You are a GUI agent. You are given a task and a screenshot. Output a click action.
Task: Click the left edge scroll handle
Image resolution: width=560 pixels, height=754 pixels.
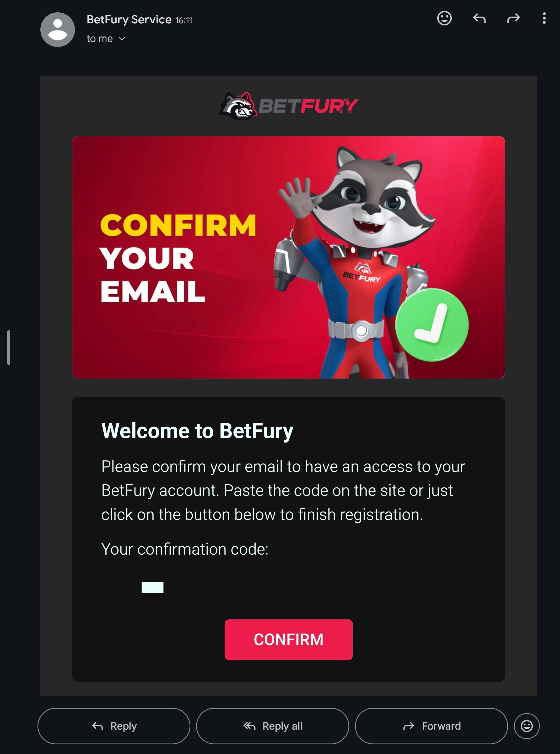9,347
